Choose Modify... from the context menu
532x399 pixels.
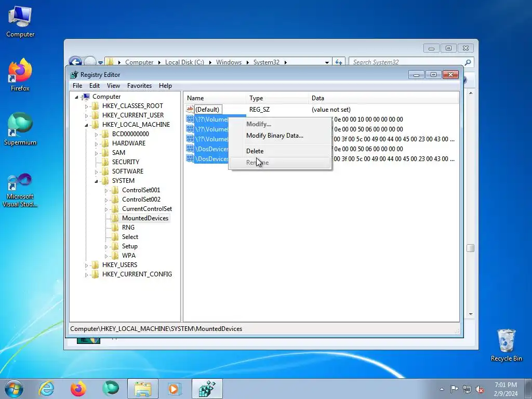tap(280, 124)
